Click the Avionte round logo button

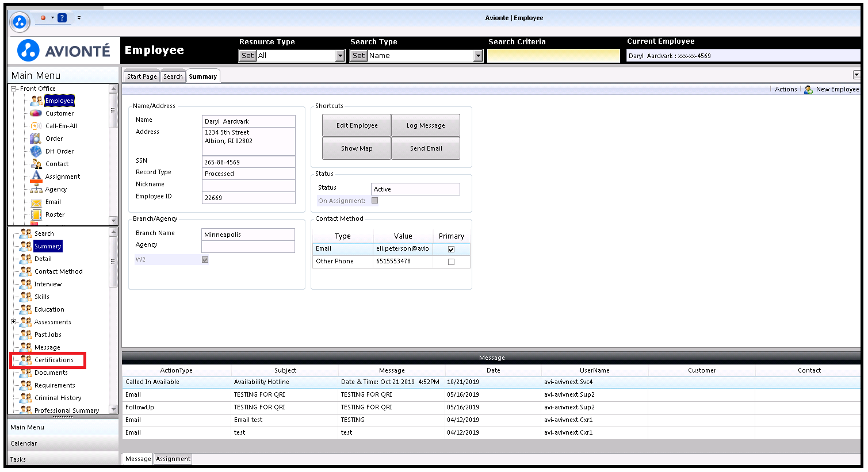[x=20, y=22]
